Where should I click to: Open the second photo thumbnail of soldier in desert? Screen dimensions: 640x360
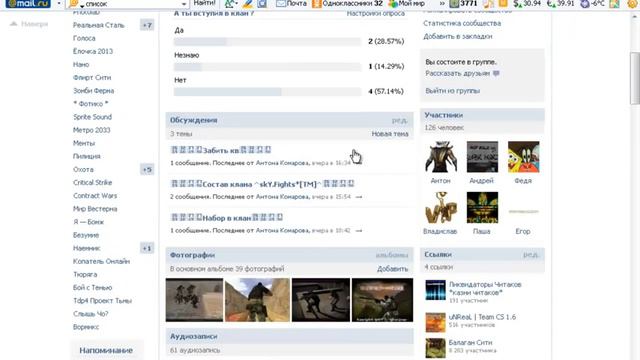[257, 300]
